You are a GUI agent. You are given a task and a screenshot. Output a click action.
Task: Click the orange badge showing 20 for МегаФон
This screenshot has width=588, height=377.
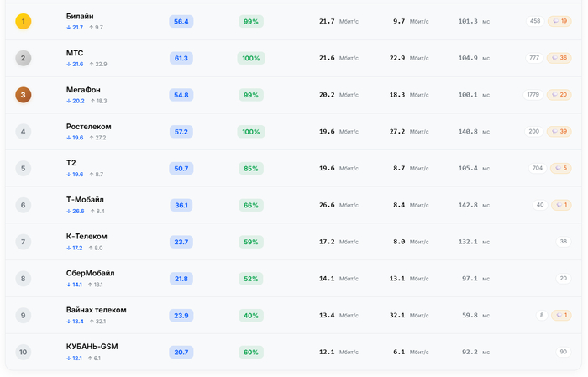(x=559, y=95)
